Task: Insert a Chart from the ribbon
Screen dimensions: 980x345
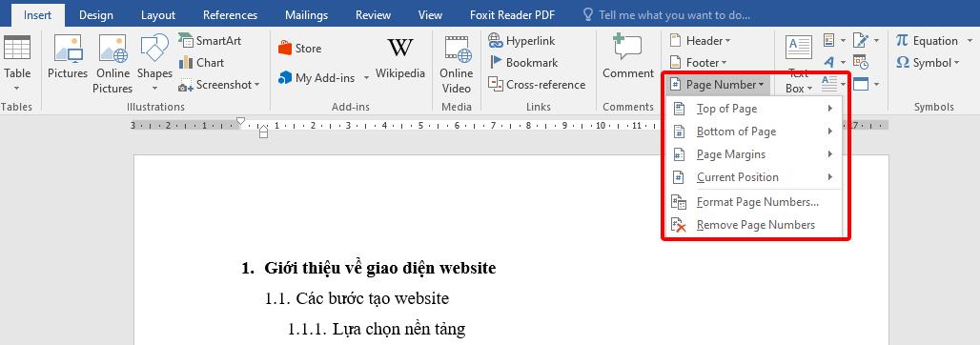Action: pyautogui.click(x=201, y=63)
